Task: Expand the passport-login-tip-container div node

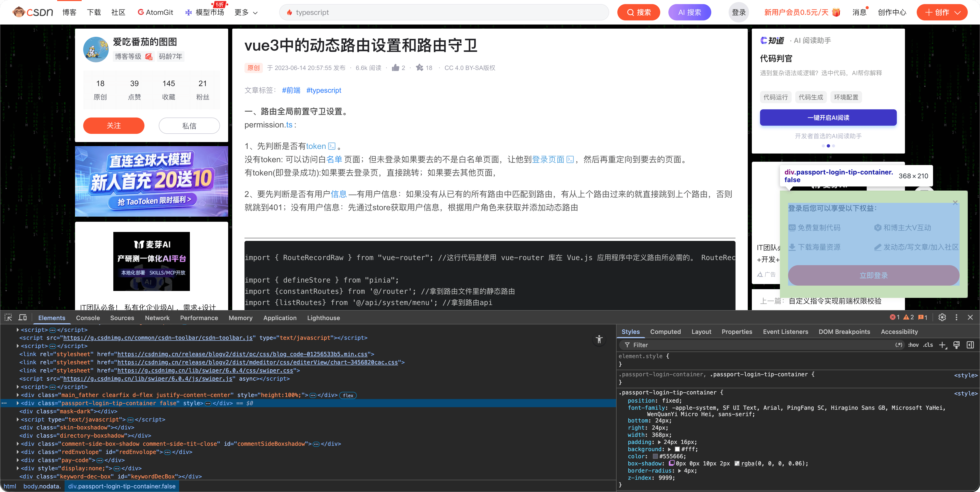Action: pos(18,403)
